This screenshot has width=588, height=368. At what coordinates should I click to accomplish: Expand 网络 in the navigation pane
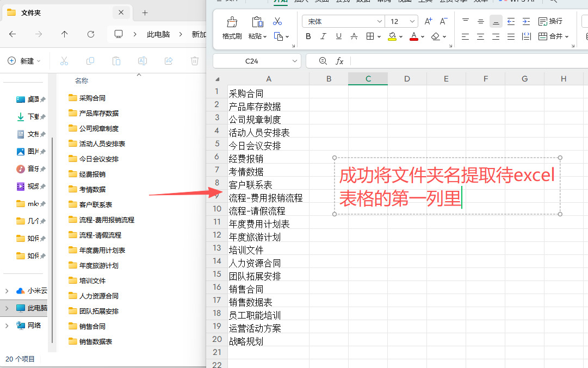tap(7, 326)
